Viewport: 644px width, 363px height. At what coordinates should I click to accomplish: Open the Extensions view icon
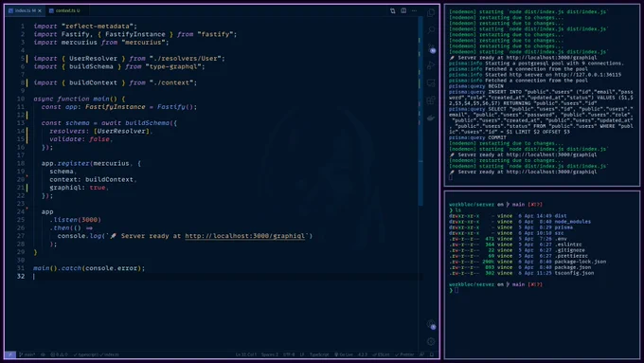[x=431, y=100]
